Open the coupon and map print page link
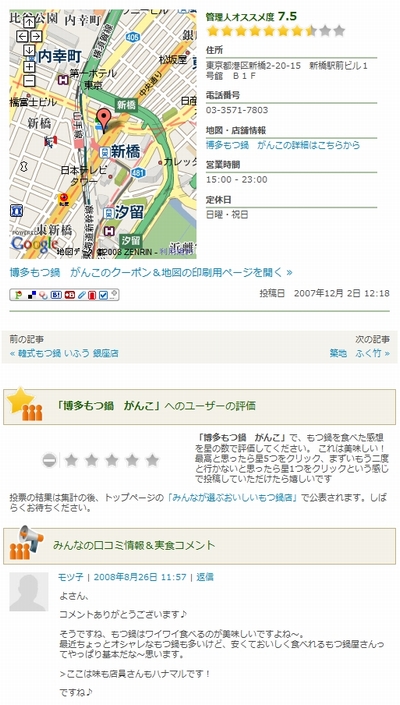 tap(151, 272)
